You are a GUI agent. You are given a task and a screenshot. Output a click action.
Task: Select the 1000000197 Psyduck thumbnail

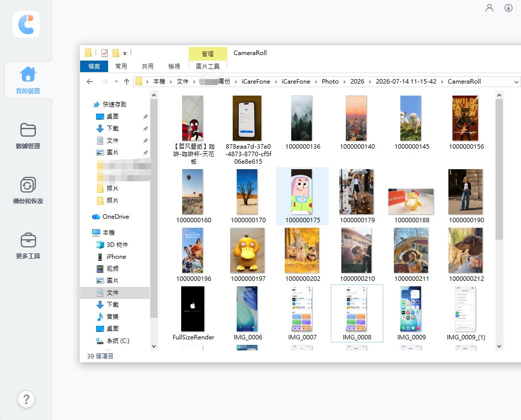pos(248,250)
